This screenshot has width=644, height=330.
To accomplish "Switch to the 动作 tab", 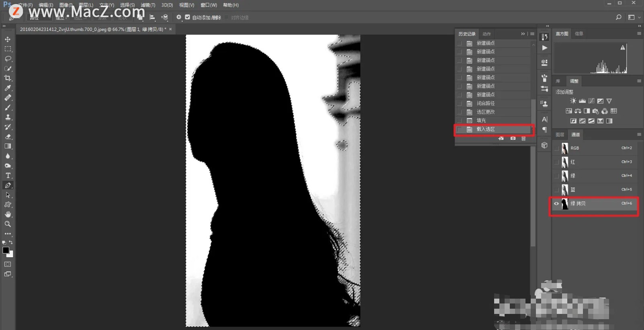I will pyautogui.click(x=487, y=34).
